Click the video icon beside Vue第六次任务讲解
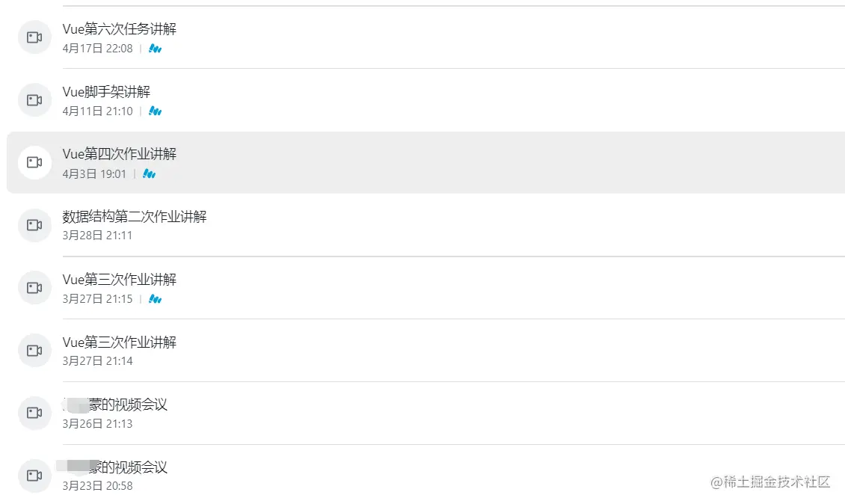This screenshot has width=845, height=504. [34, 37]
